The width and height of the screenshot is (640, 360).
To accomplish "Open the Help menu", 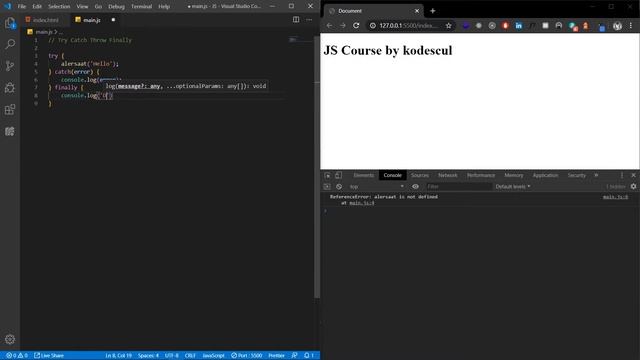I will coord(164,7).
